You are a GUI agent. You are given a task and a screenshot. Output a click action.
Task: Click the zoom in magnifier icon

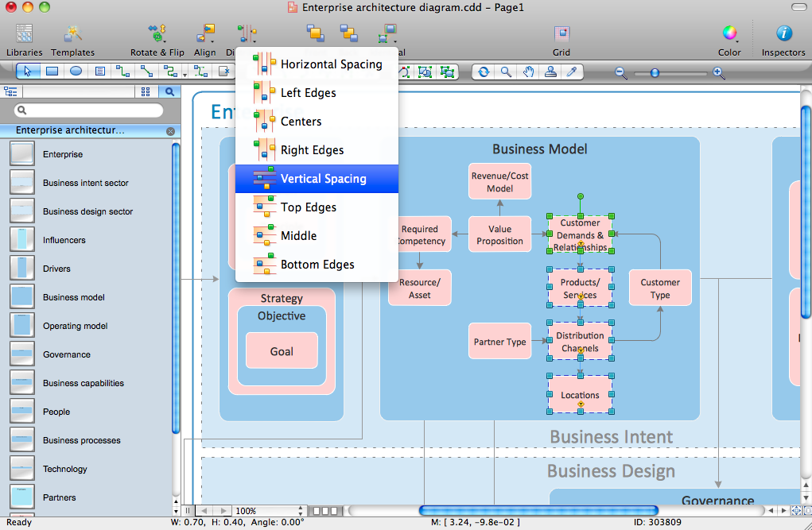pyautogui.click(x=718, y=72)
